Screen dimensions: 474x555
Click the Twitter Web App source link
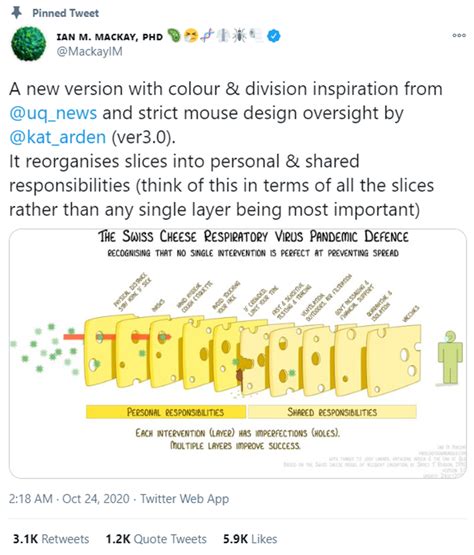tap(185, 499)
